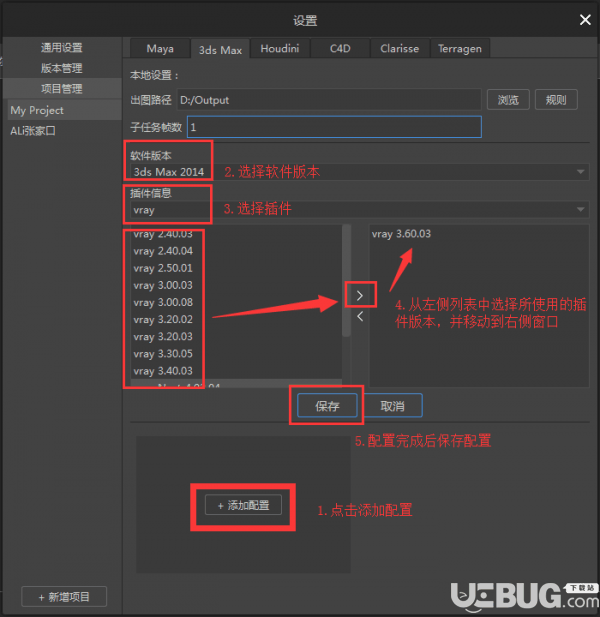Switch to the Maya tab
Viewport: 600px width, 617px height.
click(x=160, y=48)
